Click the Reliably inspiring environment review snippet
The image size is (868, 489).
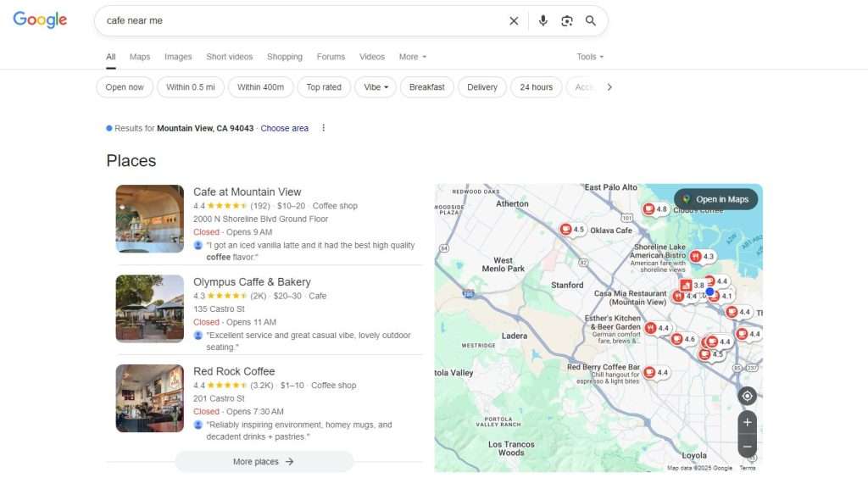coord(299,431)
